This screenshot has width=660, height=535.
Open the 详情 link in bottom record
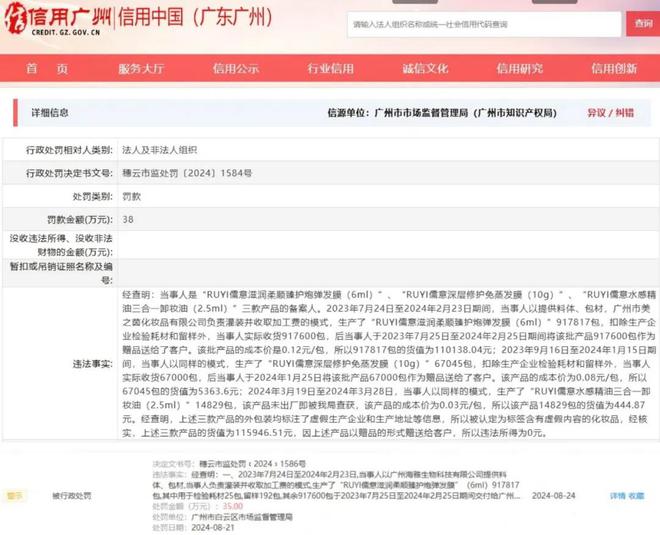pos(617,496)
